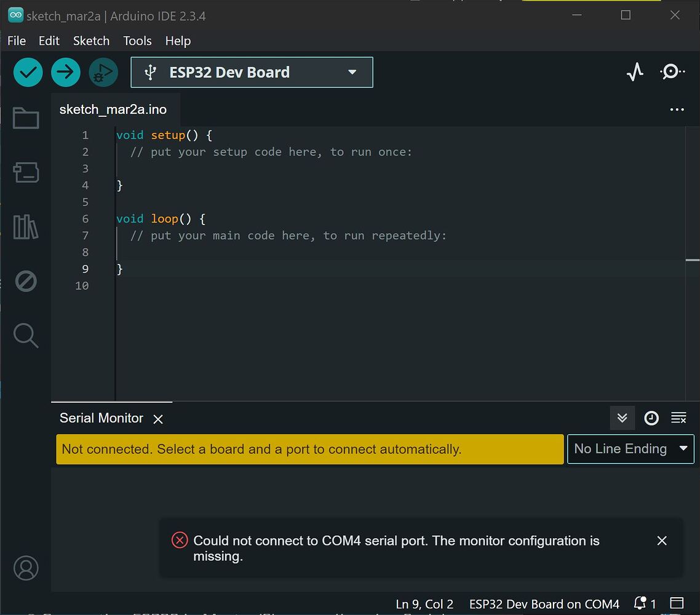Open the Search sidebar icon
Image resolution: width=700 pixels, height=615 pixels.
pos(25,335)
